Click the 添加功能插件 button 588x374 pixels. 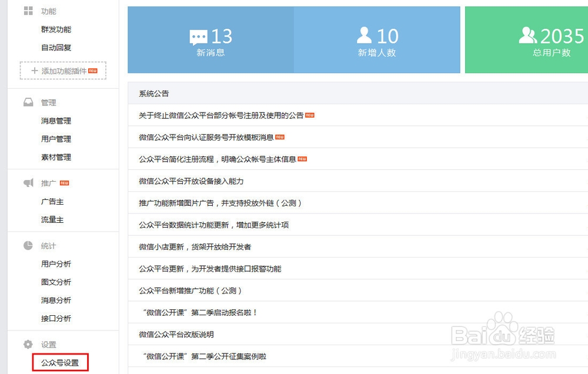(63, 70)
